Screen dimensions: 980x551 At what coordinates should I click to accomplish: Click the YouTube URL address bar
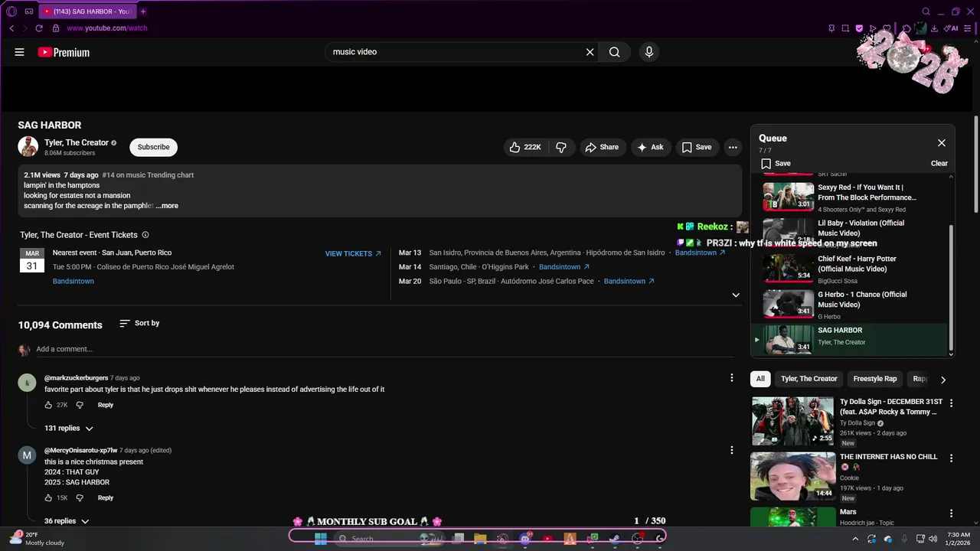click(x=107, y=28)
